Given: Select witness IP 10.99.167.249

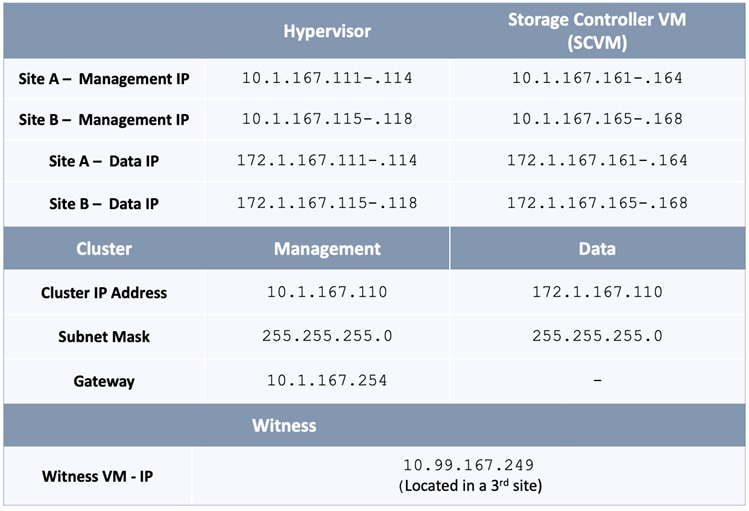Looking at the screenshot, I should 468,465.
